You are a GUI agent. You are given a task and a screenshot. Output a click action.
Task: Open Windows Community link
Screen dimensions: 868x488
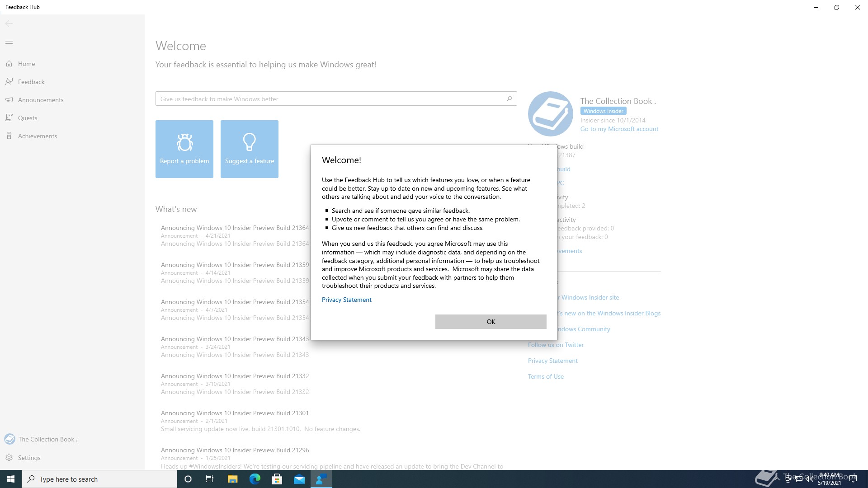point(583,329)
